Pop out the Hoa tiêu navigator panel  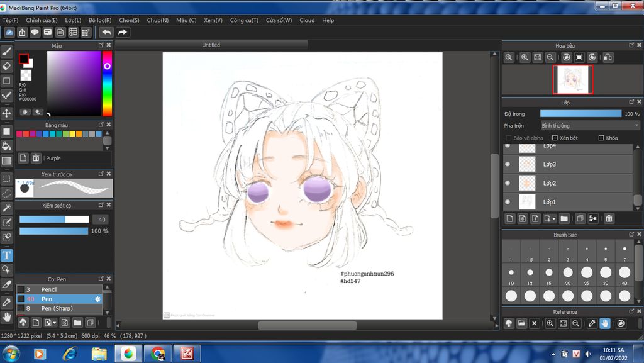point(631,45)
